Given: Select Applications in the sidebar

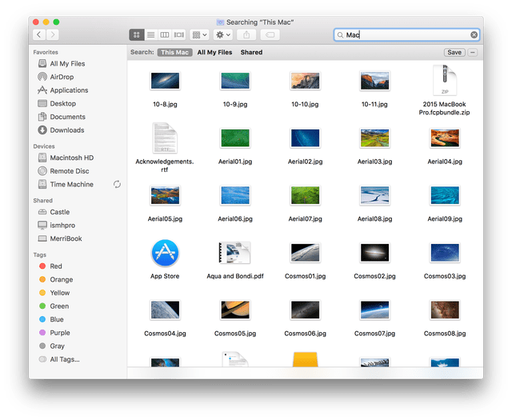Looking at the screenshot, I should click(x=69, y=90).
